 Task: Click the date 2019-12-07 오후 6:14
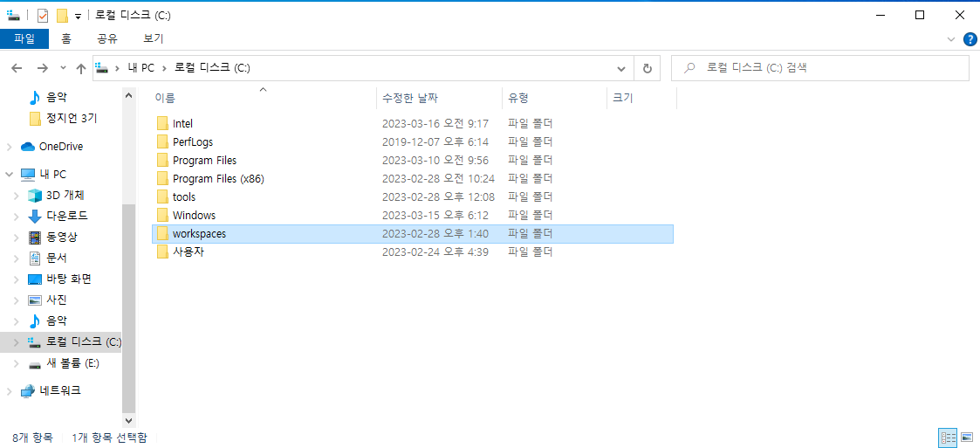[x=435, y=142]
